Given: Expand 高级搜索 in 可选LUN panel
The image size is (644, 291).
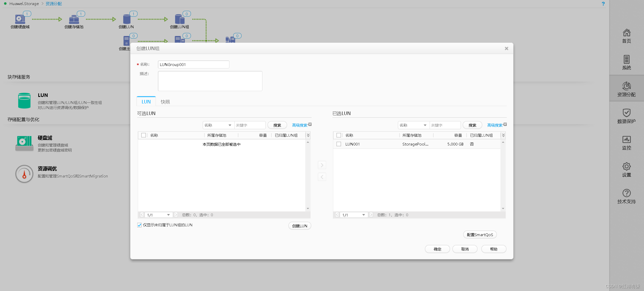Looking at the screenshot, I should point(302,125).
